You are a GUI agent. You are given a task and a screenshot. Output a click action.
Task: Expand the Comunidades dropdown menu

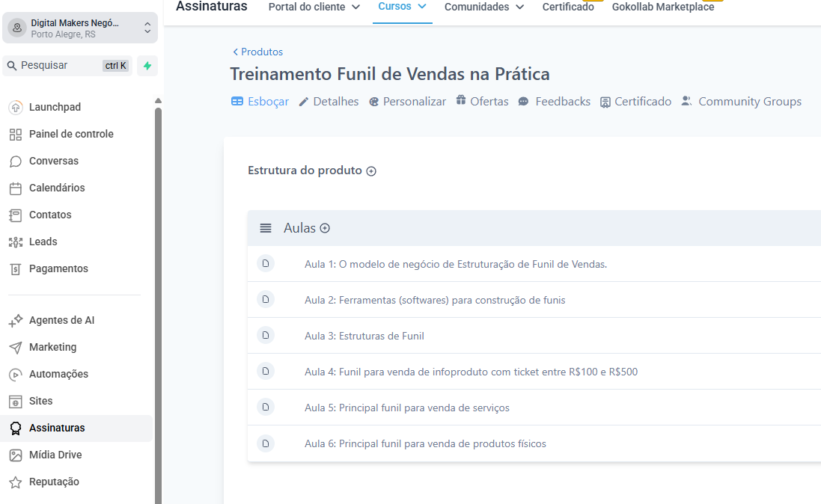[x=484, y=7]
